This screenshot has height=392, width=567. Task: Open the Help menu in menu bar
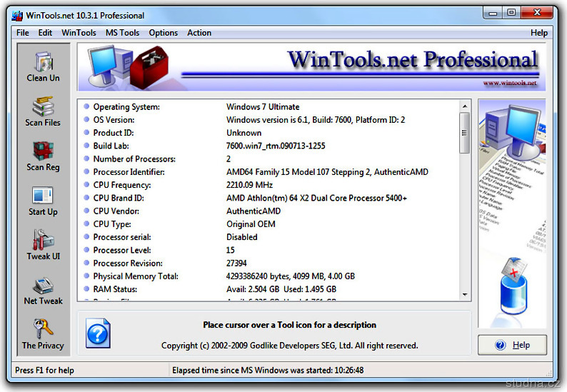click(x=539, y=33)
